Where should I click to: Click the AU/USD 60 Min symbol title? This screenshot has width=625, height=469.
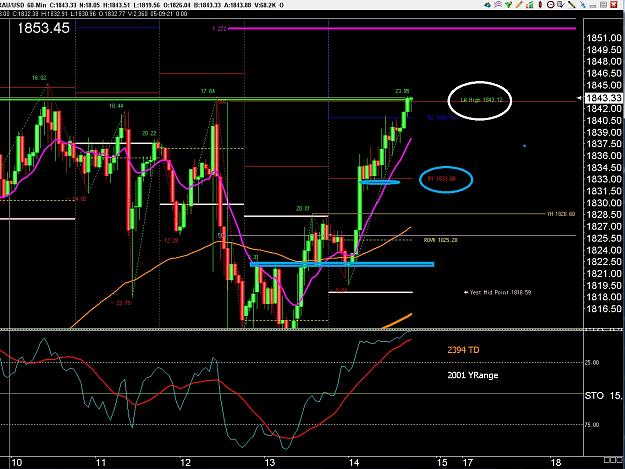pos(22,5)
